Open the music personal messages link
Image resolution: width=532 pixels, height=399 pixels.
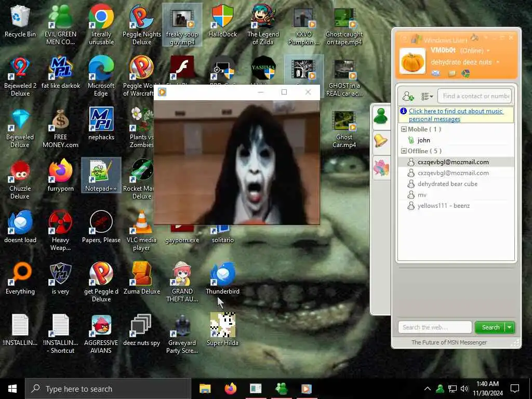click(455, 115)
